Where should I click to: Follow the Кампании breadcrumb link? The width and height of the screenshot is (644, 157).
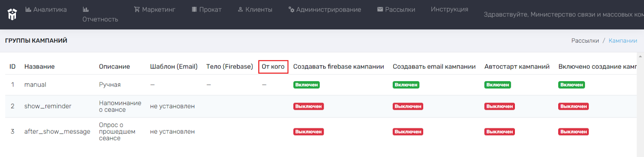pyautogui.click(x=623, y=41)
